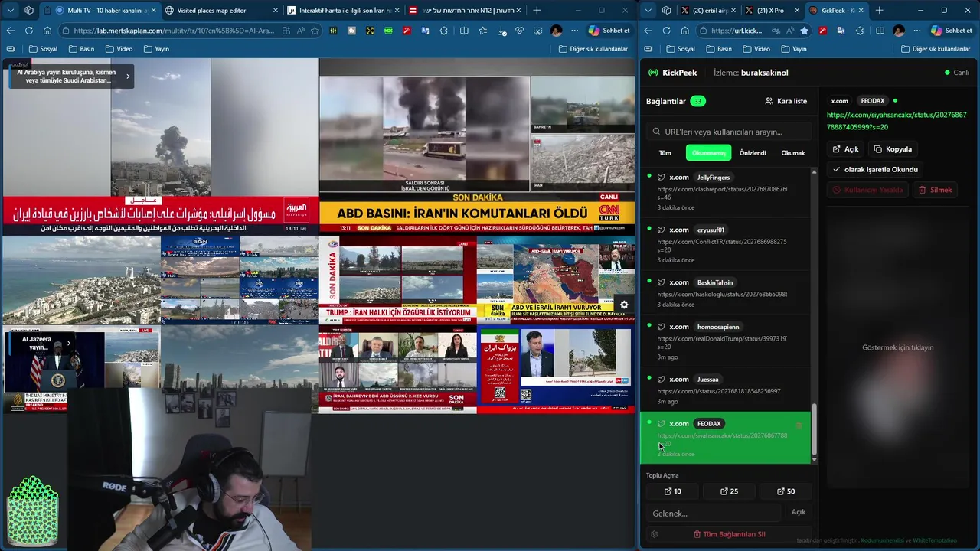The width and height of the screenshot is (980, 551).
Task: Click Açık button next to Gelenek field
Action: [x=798, y=512]
